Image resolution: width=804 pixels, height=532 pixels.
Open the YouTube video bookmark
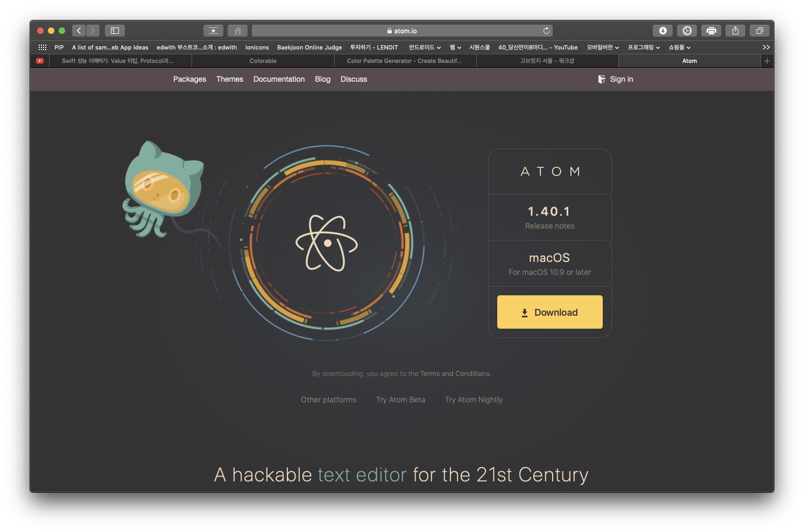pyautogui.click(x=538, y=47)
